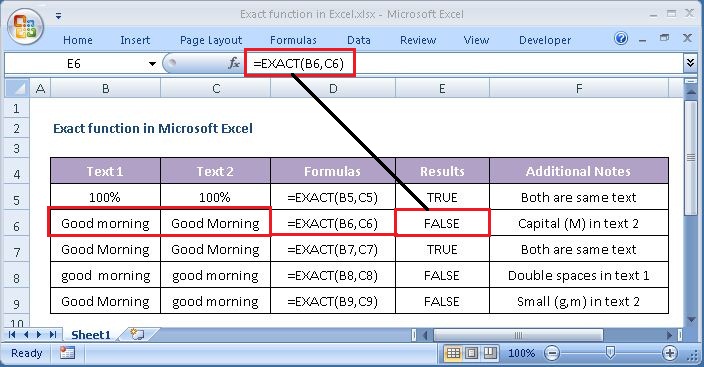Viewport: 704px width, 367px height.
Task: Go to next sheet tab arrow
Action: 39,335
